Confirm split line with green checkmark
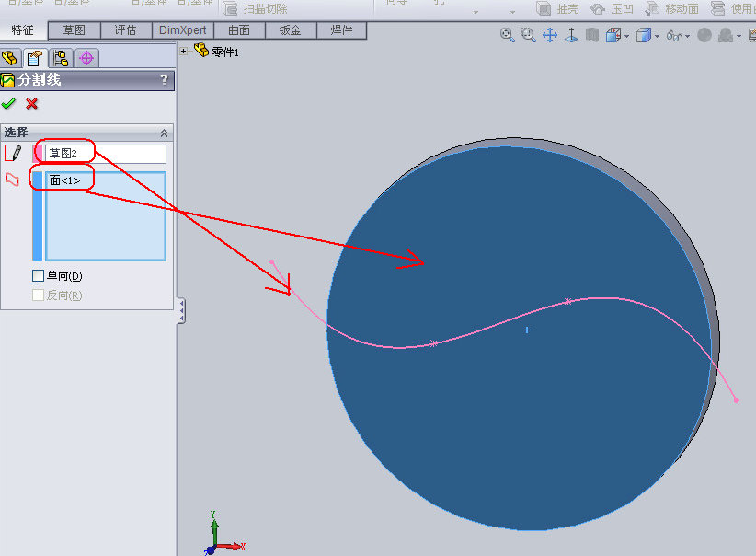Image resolution: width=756 pixels, height=556 pixels. [8, 103]
